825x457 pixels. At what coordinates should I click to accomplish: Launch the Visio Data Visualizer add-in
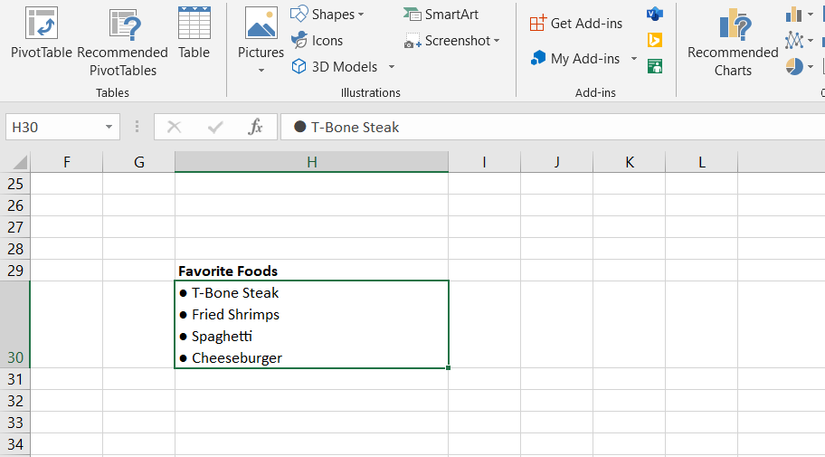point(656,14)
